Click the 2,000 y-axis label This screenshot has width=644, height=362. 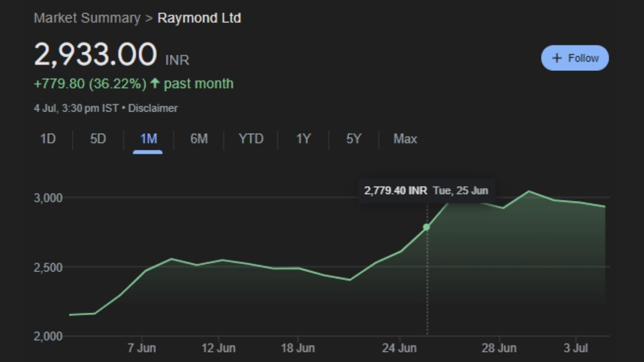[48, 336]
